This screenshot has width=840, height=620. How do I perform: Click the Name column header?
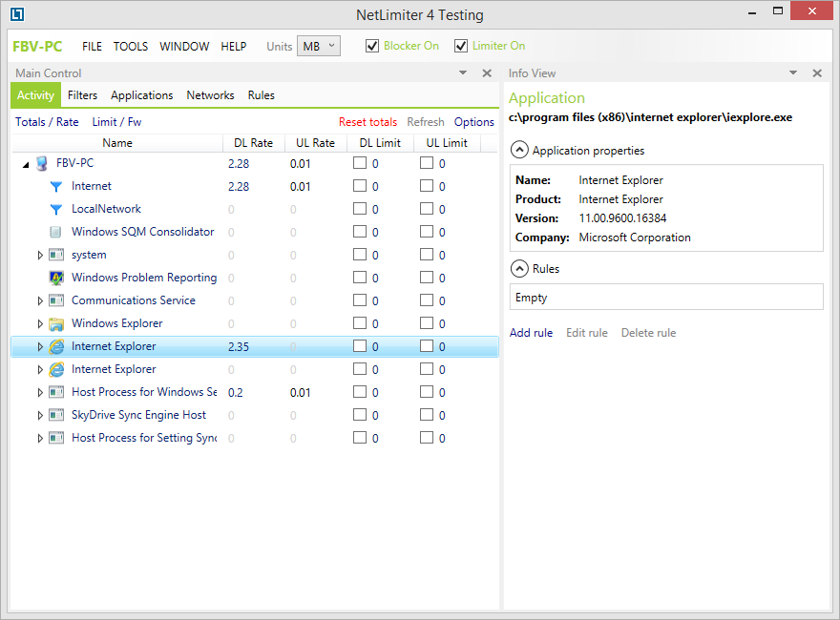(x=117, y=143)
